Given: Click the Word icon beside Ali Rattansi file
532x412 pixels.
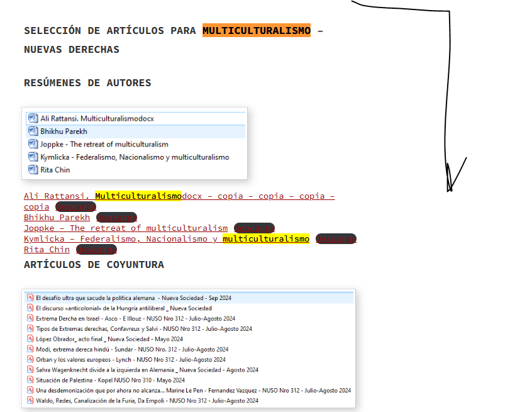Looking at the screenshot, I should pos(33,118).
